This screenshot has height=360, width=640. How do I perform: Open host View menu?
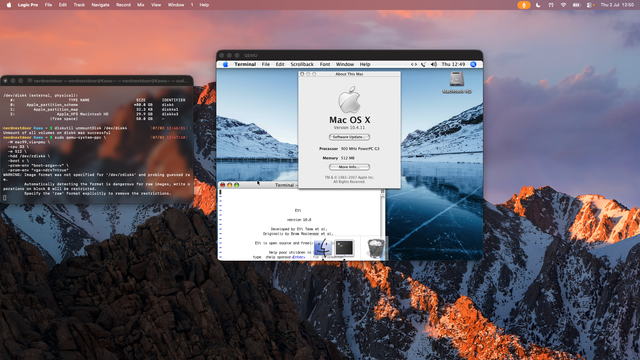156,5
